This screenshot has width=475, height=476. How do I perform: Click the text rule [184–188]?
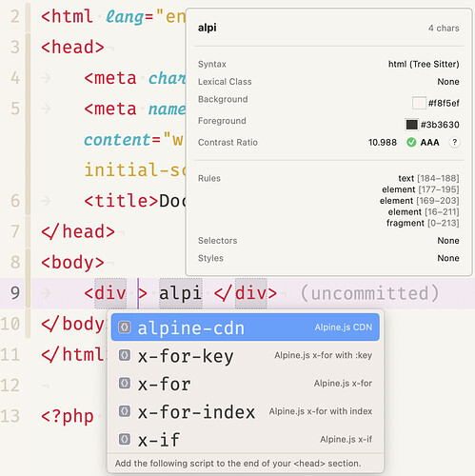[428, 178]
